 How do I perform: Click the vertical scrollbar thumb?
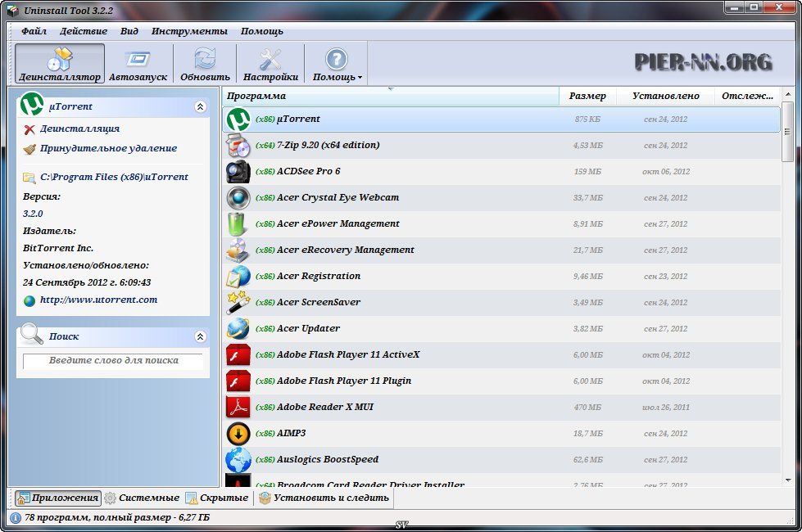coord(788,132)
